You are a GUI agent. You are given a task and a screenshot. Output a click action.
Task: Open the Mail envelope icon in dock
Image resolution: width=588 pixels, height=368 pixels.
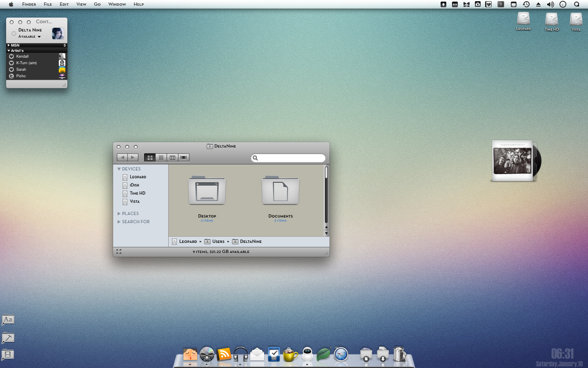click(x=257, y=354)
